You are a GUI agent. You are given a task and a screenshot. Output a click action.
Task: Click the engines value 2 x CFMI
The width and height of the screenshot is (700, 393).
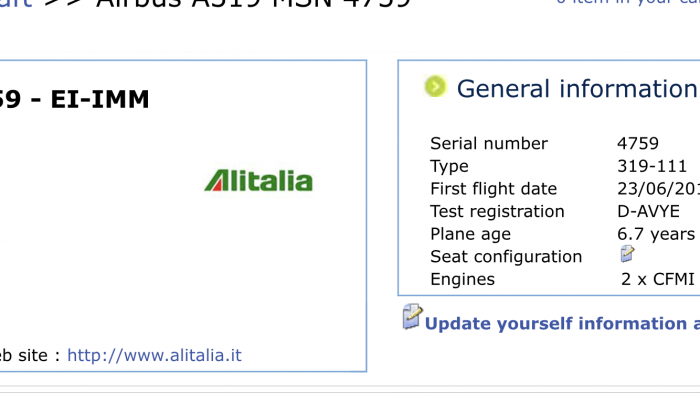(x=658, y=279)
